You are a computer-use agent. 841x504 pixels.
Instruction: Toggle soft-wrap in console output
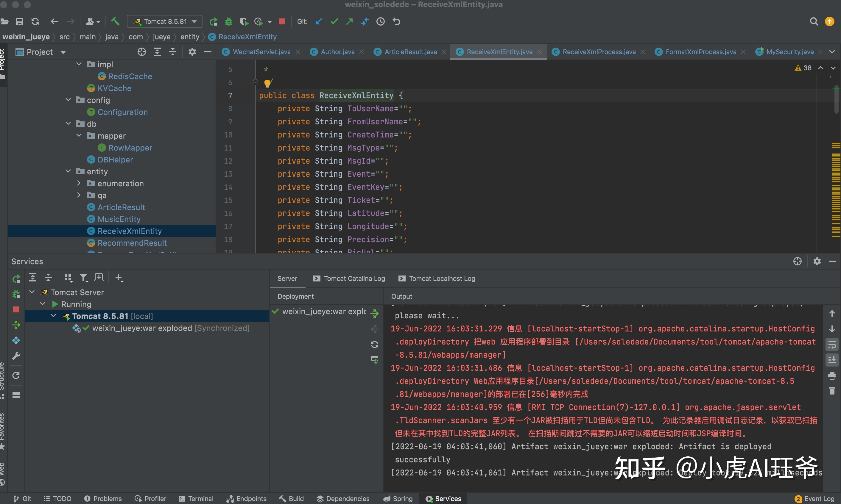point(832,345)
